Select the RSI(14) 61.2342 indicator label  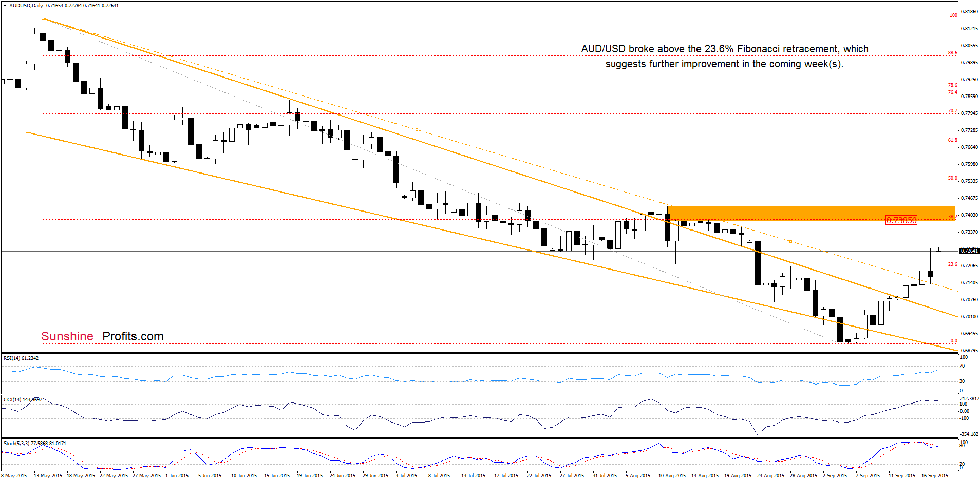[21, 358]
